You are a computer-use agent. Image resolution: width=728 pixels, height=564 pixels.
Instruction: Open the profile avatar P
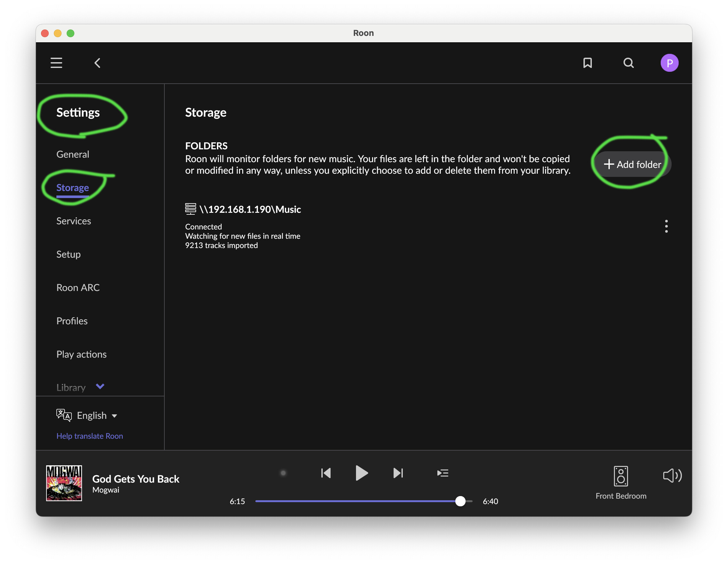669,63
